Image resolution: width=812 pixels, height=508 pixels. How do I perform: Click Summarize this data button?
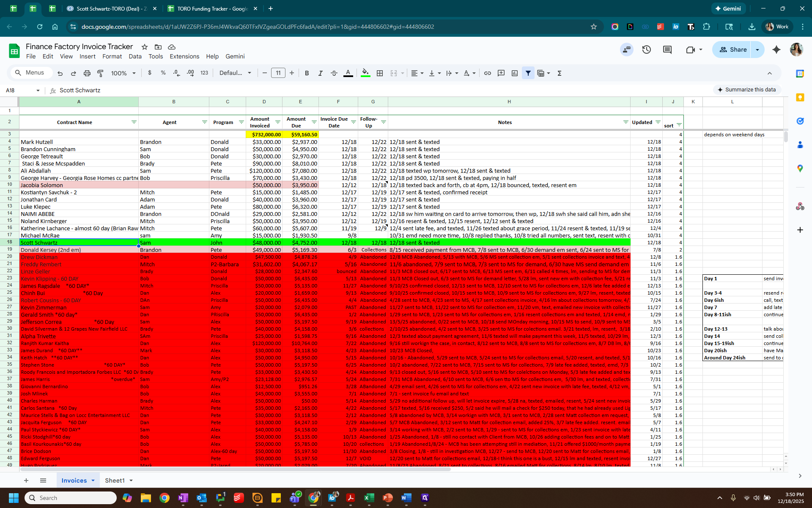[x=746, y=89]
